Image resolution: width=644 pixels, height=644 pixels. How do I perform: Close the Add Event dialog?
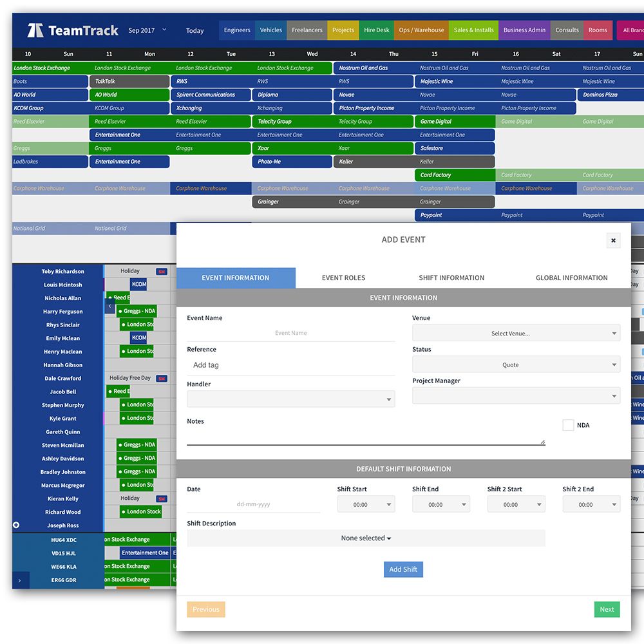click(x=613, y=240)
